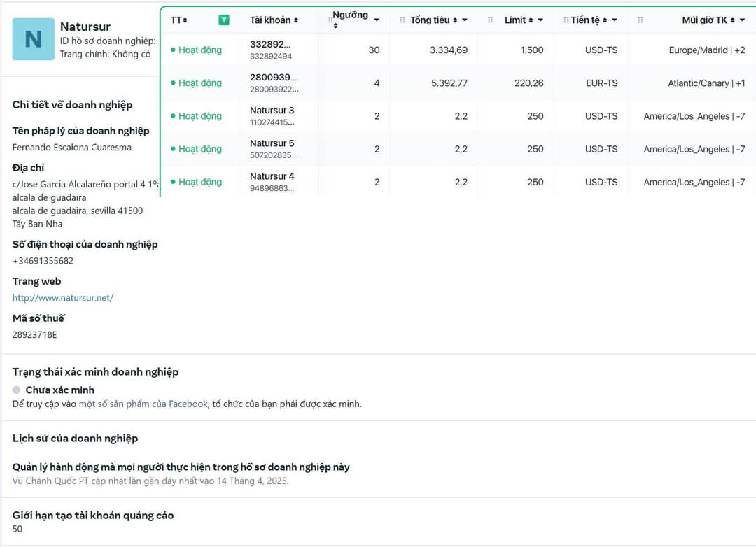Click the Atlantic/Canary | +1 timezone cell
Viewport: 756px width, 547px height.
coord(706,83)
